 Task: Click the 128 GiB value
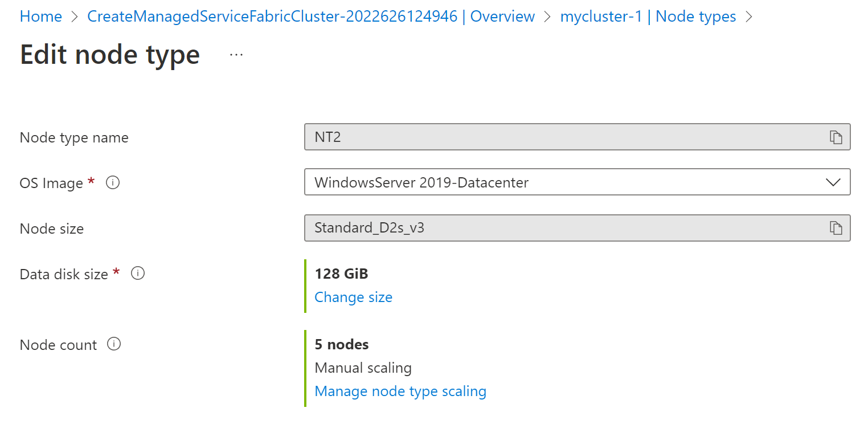click(341, 273)
